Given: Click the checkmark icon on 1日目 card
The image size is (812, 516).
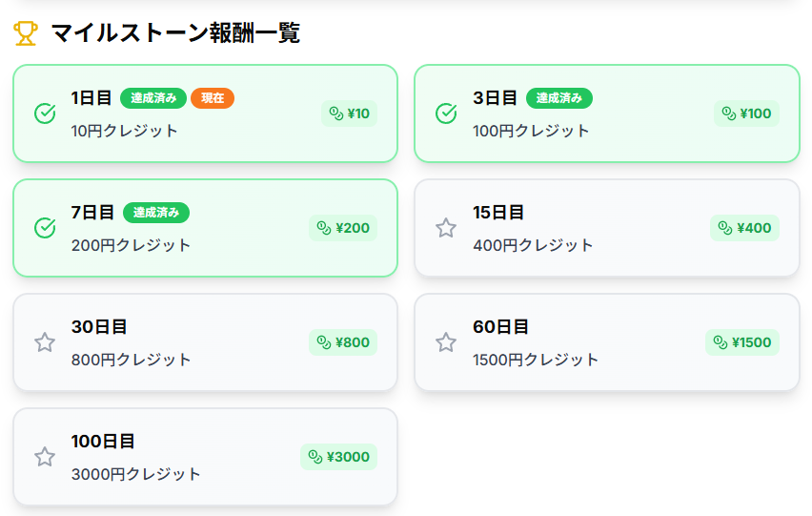Looking at the screenshot, I should coord(45,114).
